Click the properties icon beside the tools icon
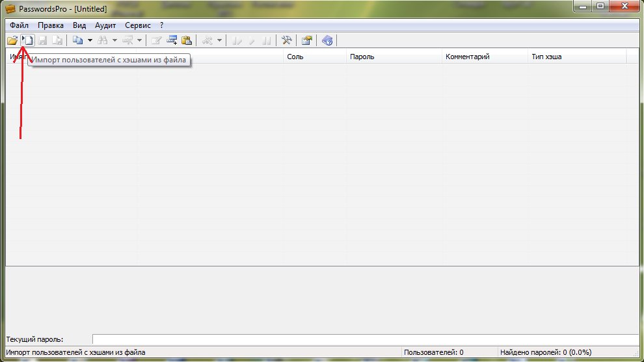This screenshot has height=362, width=644. tap(306, 40)
